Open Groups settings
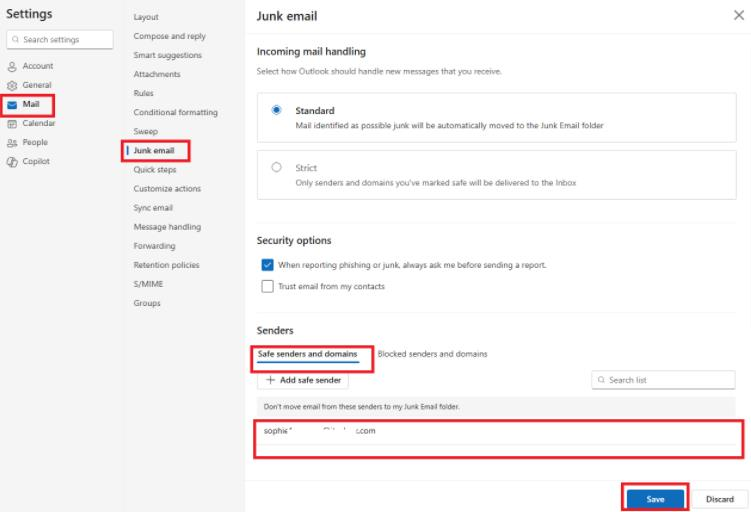The width and height of the screenshot is (751, 512). (x=147, y=303)
